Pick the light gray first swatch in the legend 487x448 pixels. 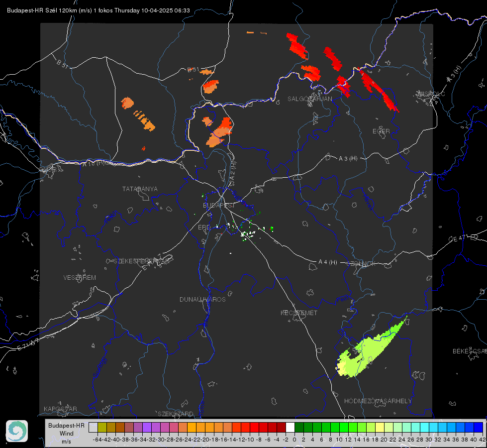click(93, 428)
